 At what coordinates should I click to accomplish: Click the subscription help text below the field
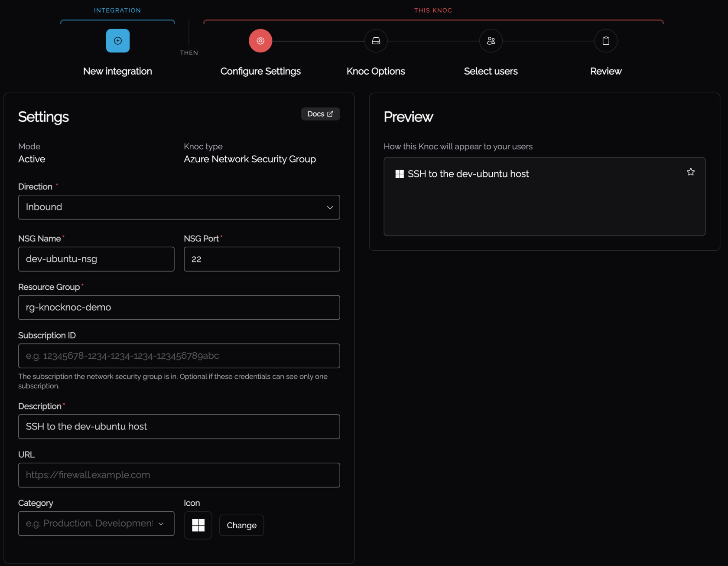[173, 381]
